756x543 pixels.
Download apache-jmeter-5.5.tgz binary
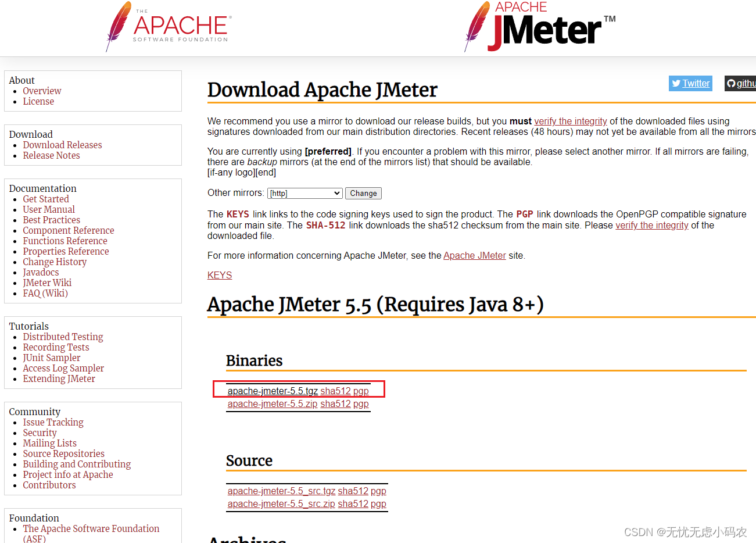point(273,391)
